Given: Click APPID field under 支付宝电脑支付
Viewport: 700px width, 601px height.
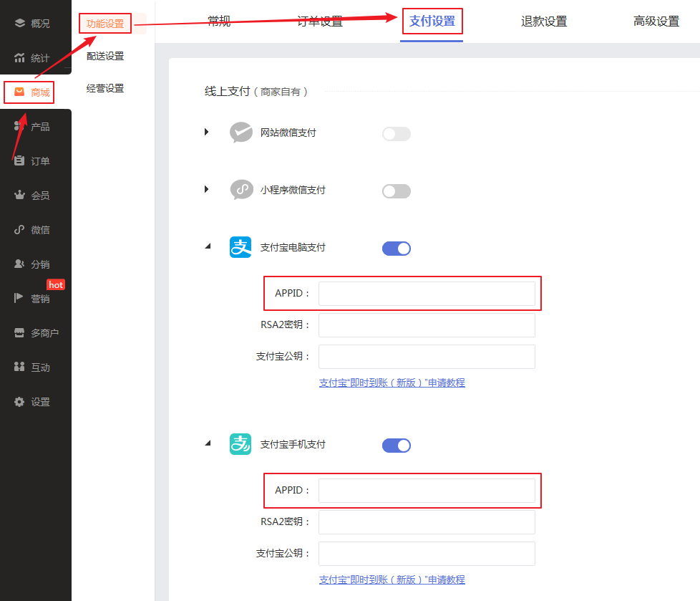Looking at the screenshot, I should pyautogui.click(x=427, y=294).
